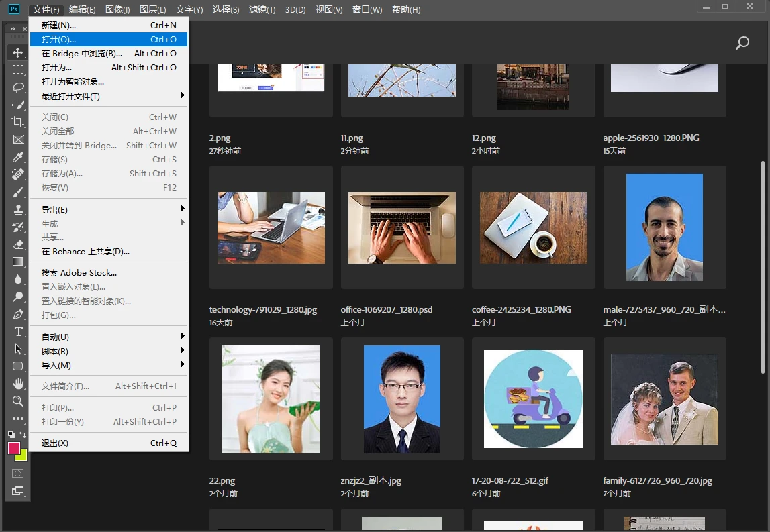Image resolution: width=770 pixels, height=532 pixels.
Task: Select the Blur tool
Action: click(18, 279)
